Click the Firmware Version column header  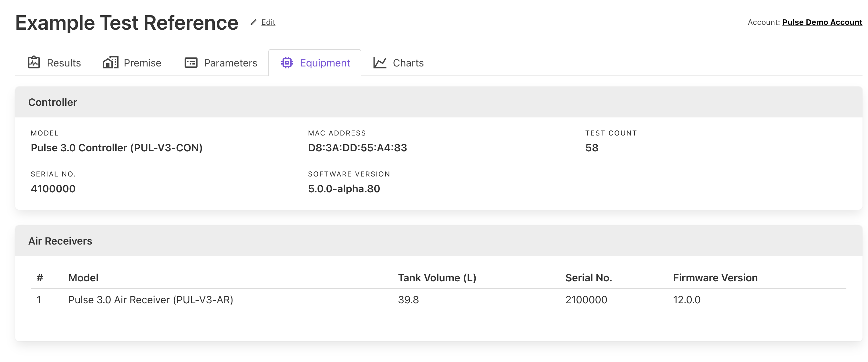pos(715,278)
